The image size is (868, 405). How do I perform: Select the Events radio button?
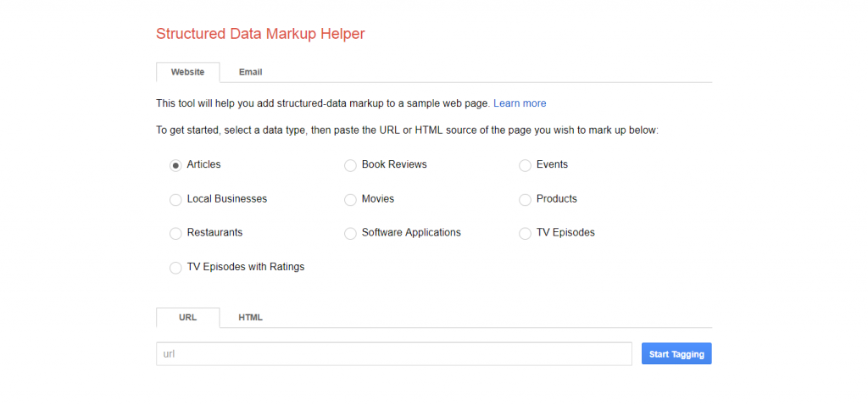[x=526, y=165]
